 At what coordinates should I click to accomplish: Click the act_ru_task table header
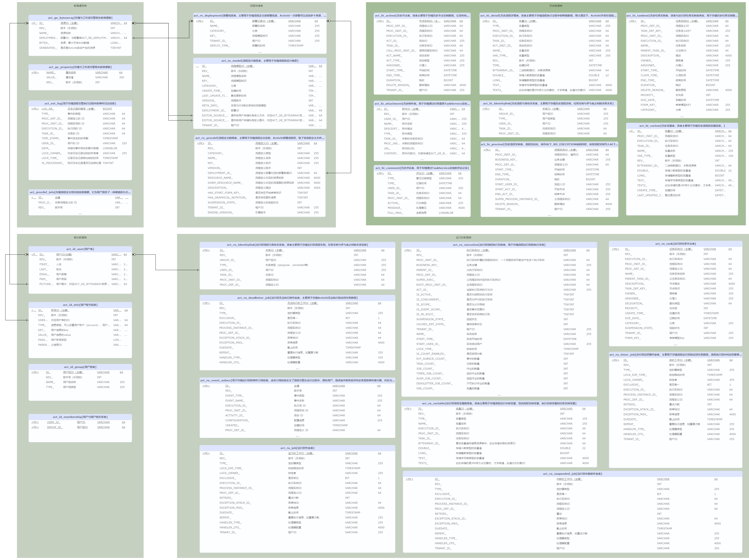coord(675,244)
